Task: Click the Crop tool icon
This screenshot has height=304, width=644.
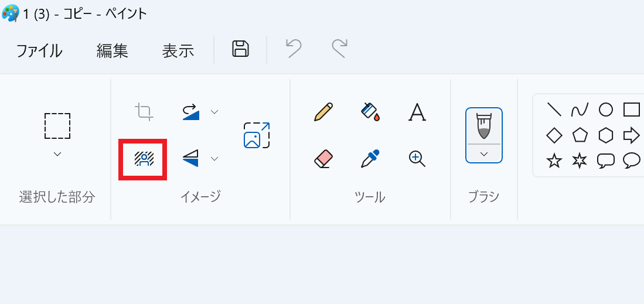Action: 144,111
